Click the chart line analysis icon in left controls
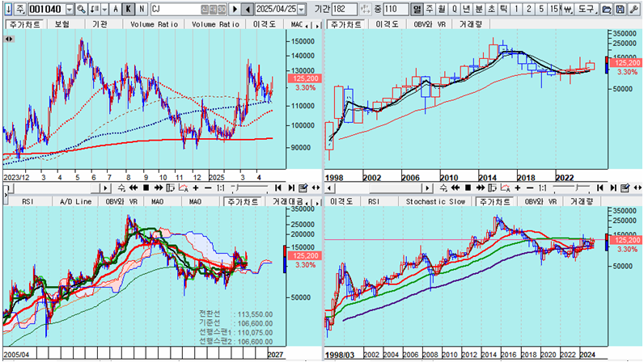644x362 pixels. click(x=183, y=188)
